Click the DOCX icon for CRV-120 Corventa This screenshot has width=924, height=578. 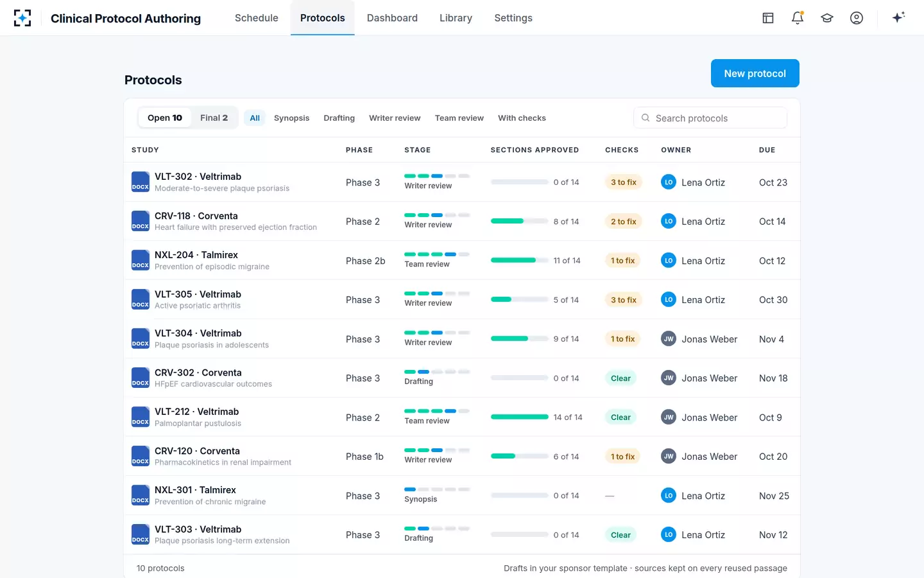(141, 456)
